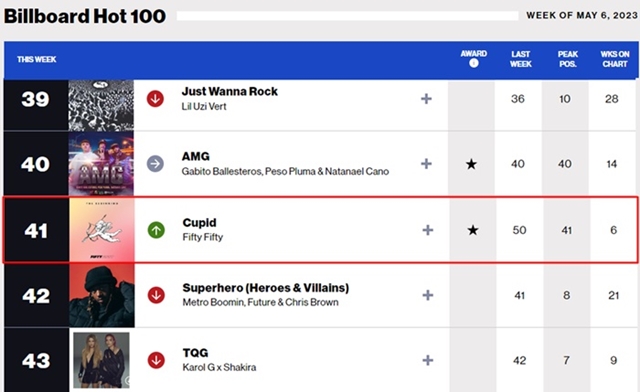
Task: Click the red down arrow beside TQG
Action: pos(156,360)
